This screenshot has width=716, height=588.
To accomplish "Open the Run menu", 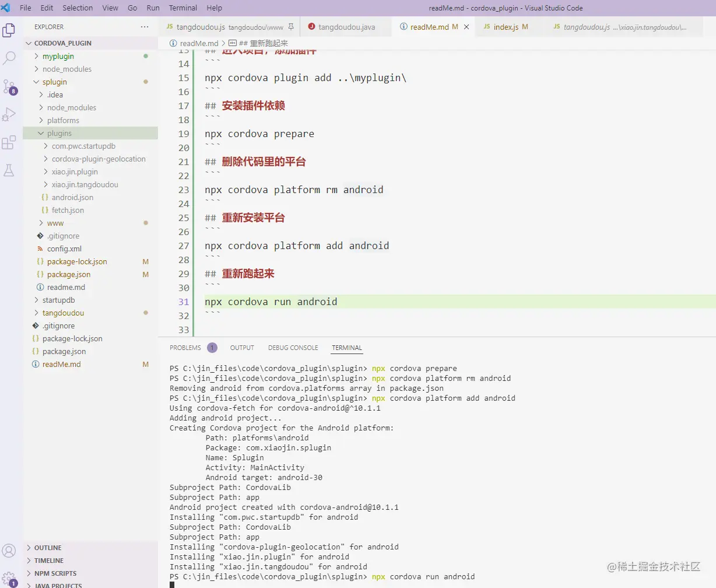I will (153, 8).
